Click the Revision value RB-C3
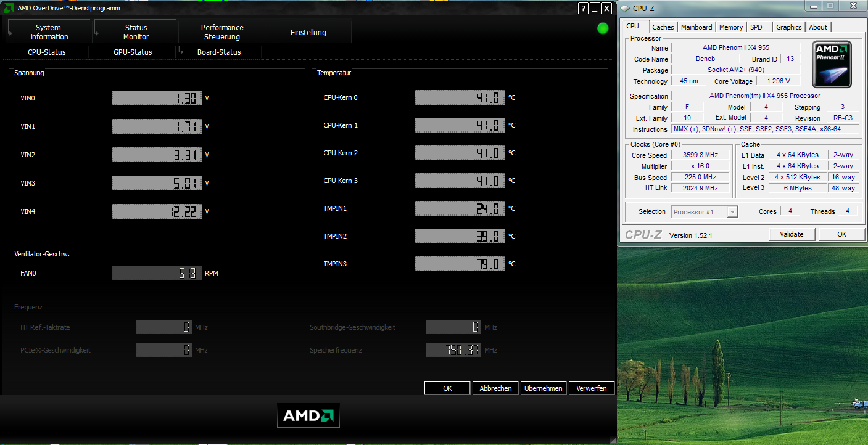 pyautogui.click(x=842, y=118)
